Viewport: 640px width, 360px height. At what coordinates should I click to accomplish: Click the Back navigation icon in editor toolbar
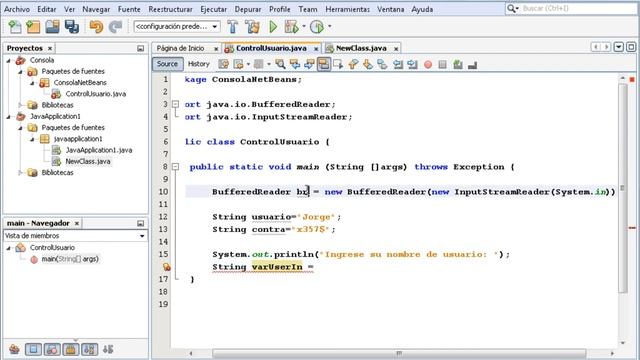click(238, 64)
